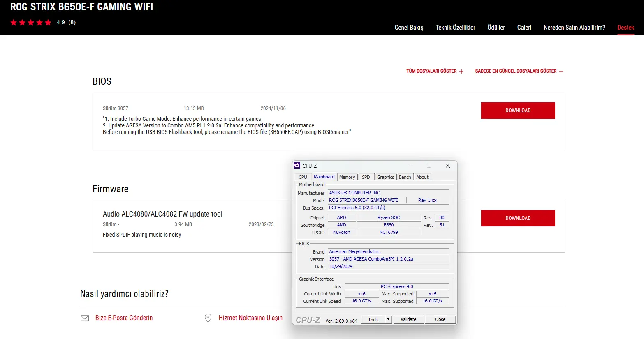Click the Hizmet Noktasına Ulaşın link

point(250,318)
